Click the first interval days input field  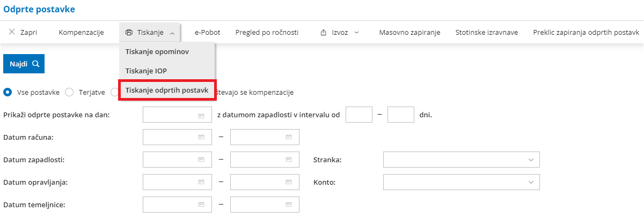coord(359,115)
